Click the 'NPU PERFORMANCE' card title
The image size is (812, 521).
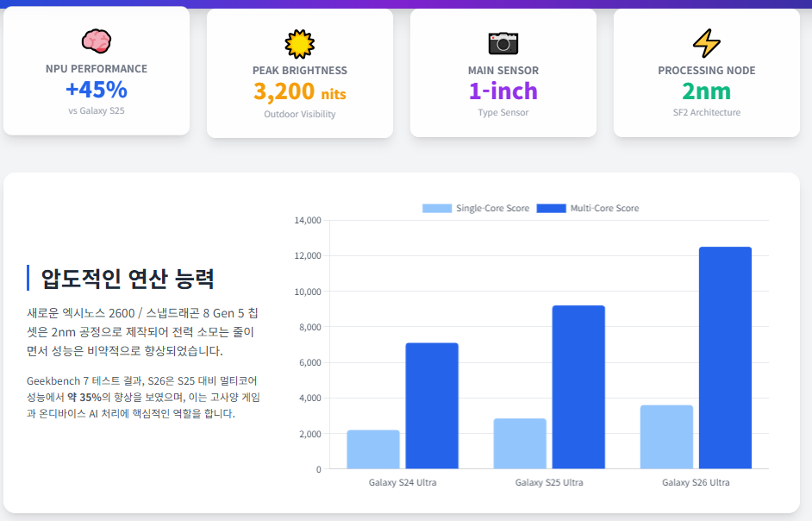point(97,69)
